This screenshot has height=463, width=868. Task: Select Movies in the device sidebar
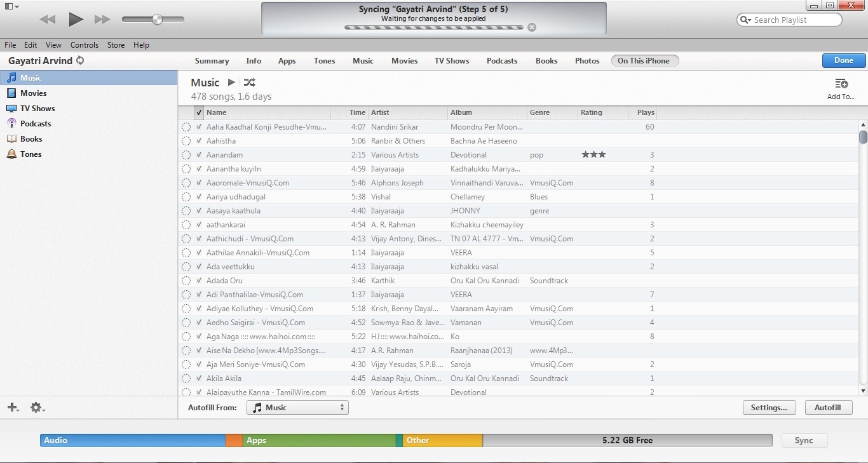[x=89, y=93]
